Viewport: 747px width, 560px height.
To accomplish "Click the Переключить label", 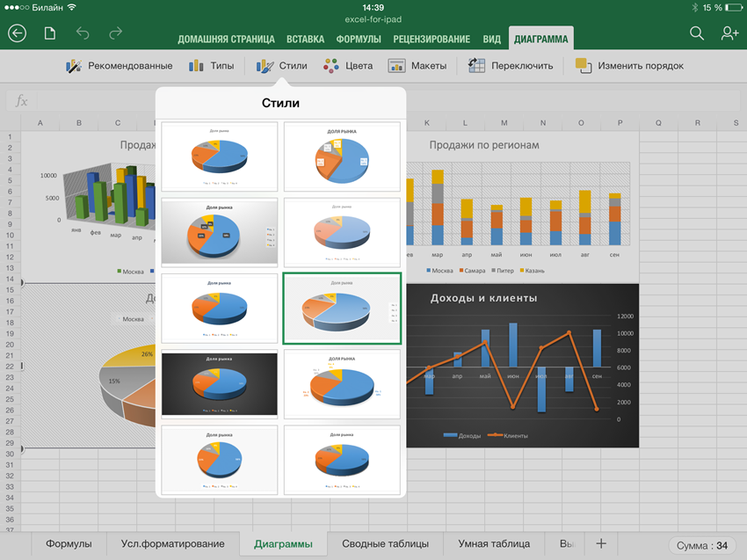I will (522, 66).
